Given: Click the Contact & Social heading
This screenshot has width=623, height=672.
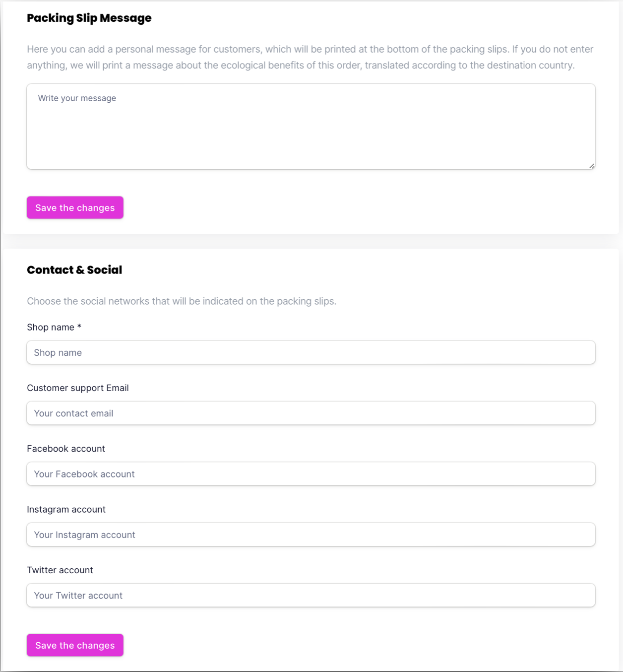Looking at the screenshot, I should click(74, 270).
